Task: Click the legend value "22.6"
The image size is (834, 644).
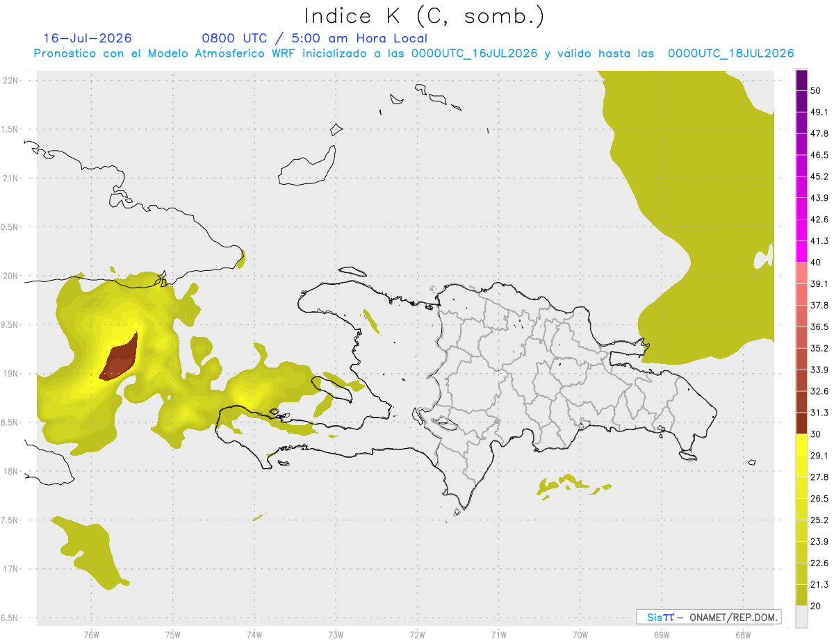Action: tap(819, 563)
